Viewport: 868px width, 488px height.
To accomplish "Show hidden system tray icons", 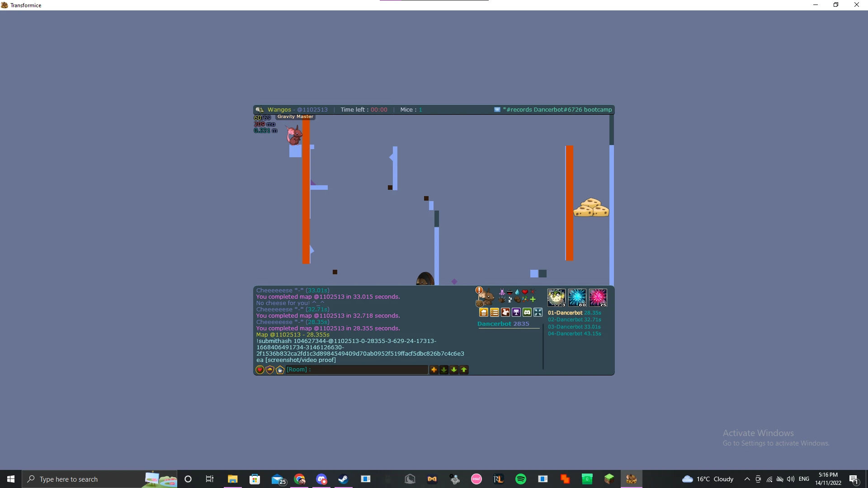I will (747, 479).
